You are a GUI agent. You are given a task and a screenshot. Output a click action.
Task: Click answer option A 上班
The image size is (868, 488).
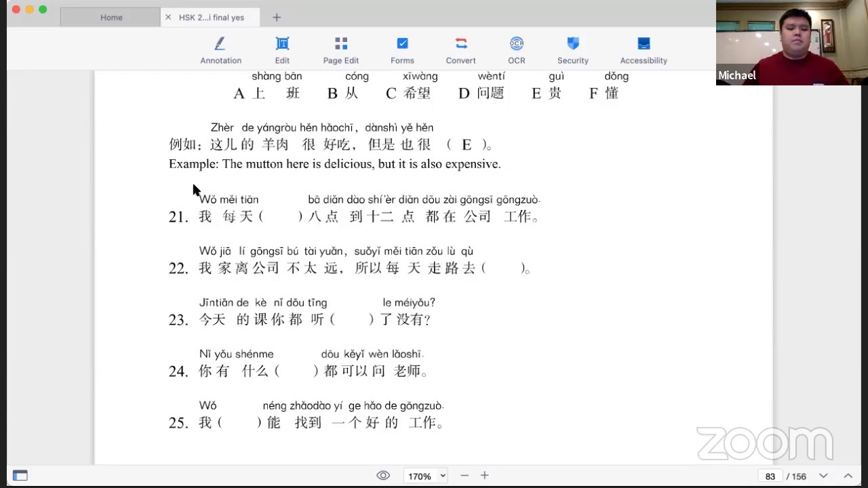point(267,93)
